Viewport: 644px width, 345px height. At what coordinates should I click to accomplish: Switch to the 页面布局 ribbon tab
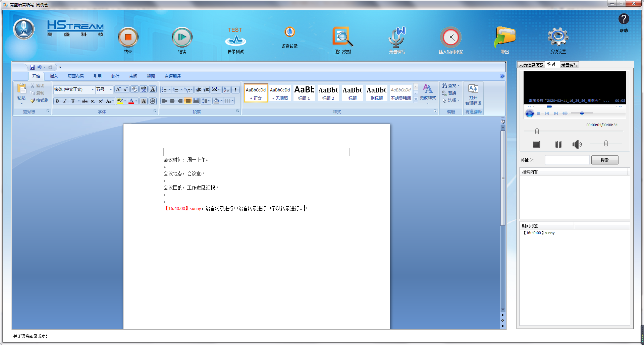76,76
